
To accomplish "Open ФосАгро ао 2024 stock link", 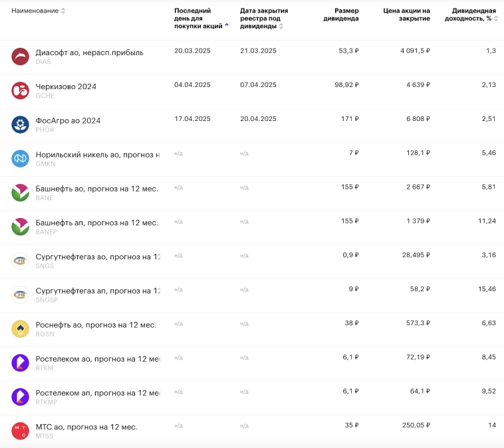I will [68, 120].
